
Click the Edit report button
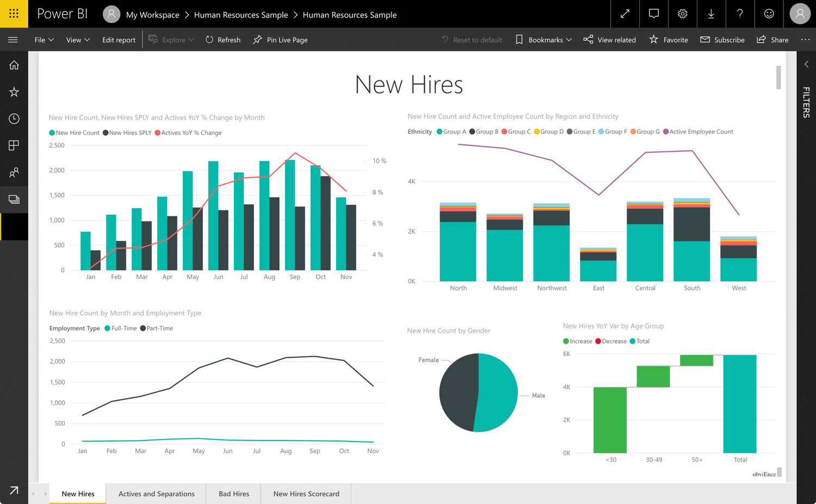(x=119, y=40)
